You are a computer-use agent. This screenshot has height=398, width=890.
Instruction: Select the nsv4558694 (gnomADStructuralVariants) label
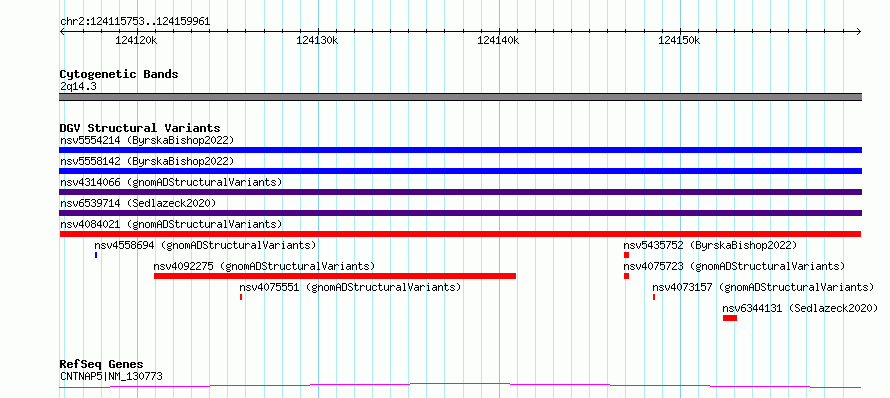[205, 245]
